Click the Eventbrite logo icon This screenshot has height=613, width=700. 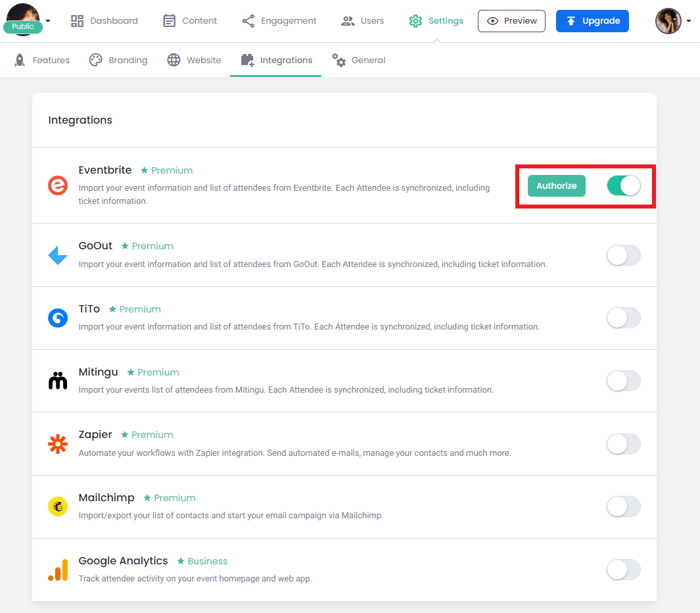58,185
